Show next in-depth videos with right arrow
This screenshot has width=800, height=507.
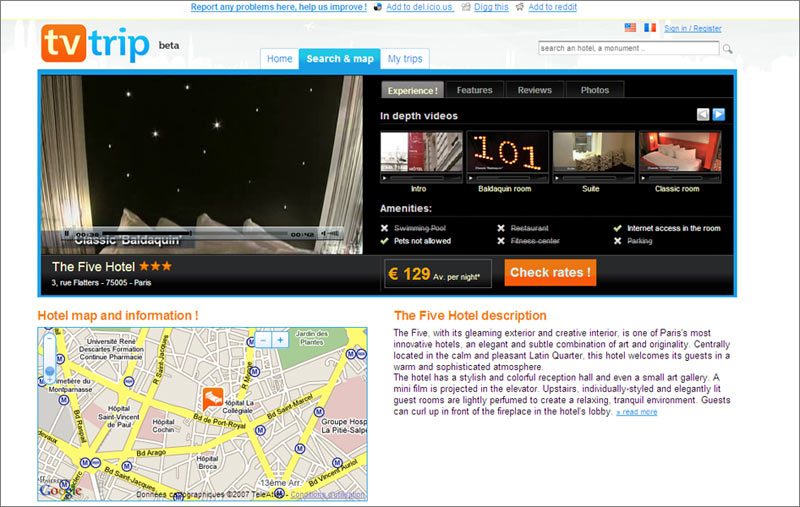718,115
